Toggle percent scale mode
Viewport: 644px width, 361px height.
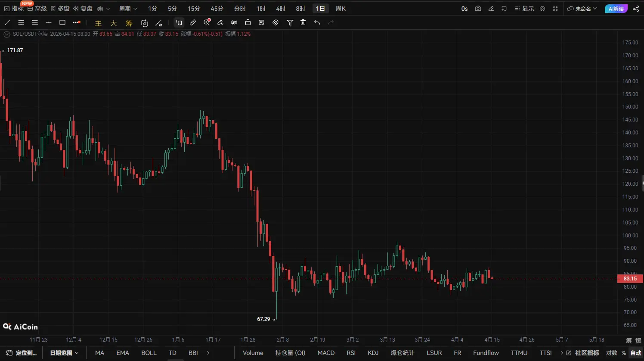(x=624, y=353)
